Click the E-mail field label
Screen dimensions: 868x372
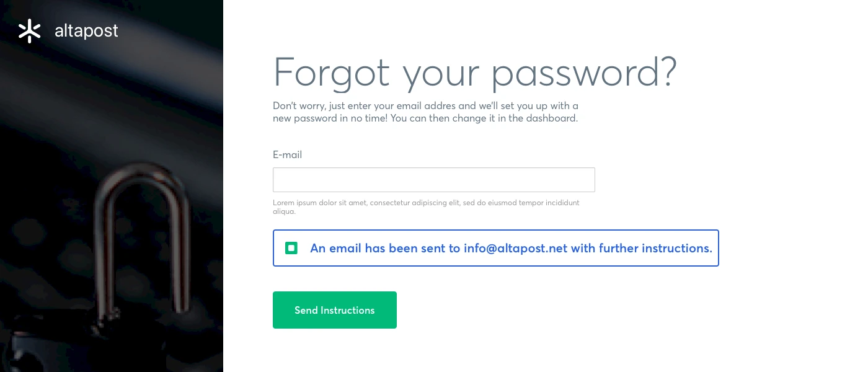(x=287, y=155)
